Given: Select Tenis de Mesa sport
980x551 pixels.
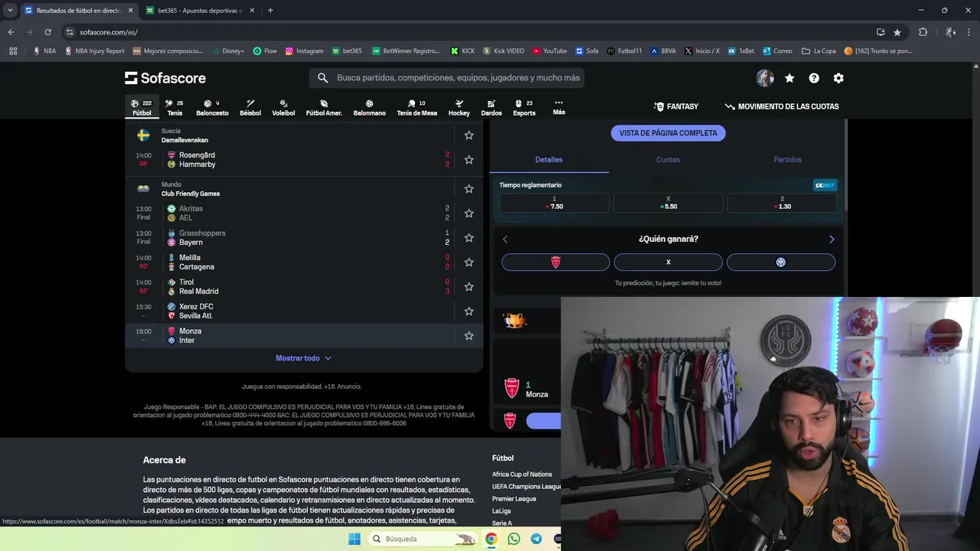Looking at the screenshot, I should coord(416,107).
